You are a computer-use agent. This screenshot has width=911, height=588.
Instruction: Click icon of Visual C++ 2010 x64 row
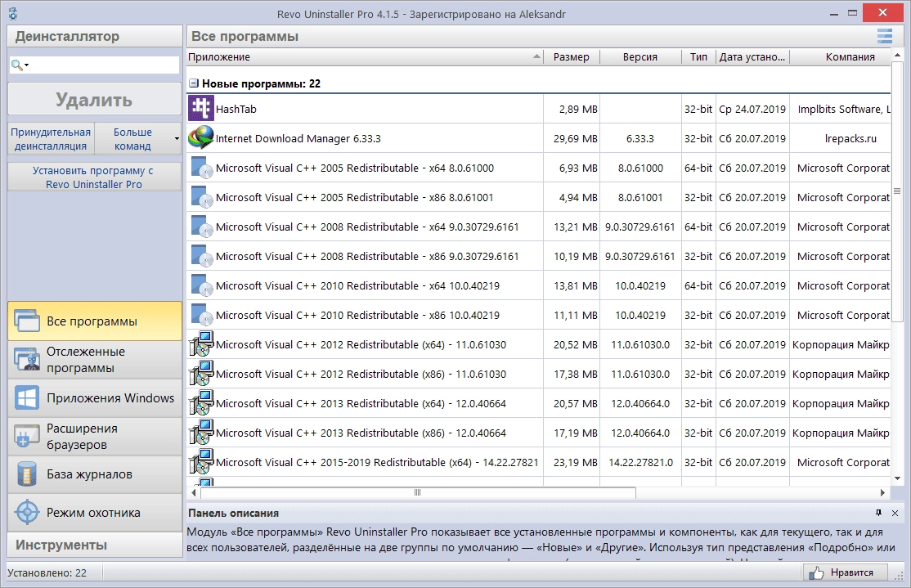click(x=202, y=286)
